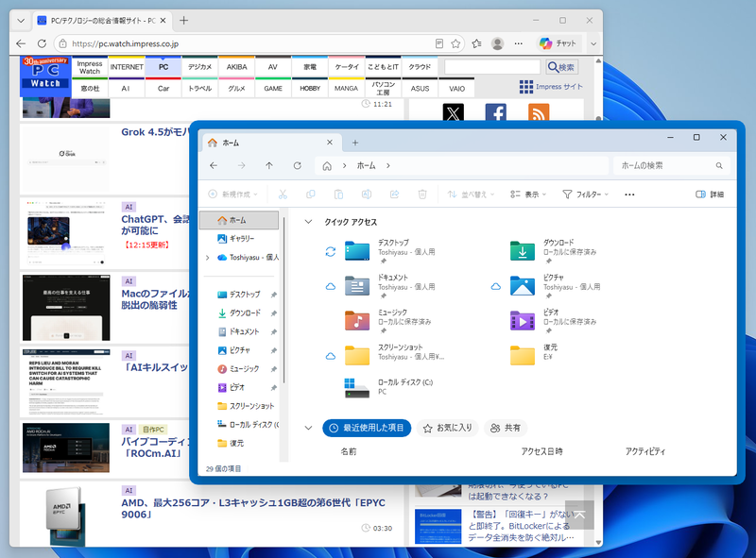
Task: Click the pin icon beside sidebar ピクチャ
Action: [x=273, y=351]
